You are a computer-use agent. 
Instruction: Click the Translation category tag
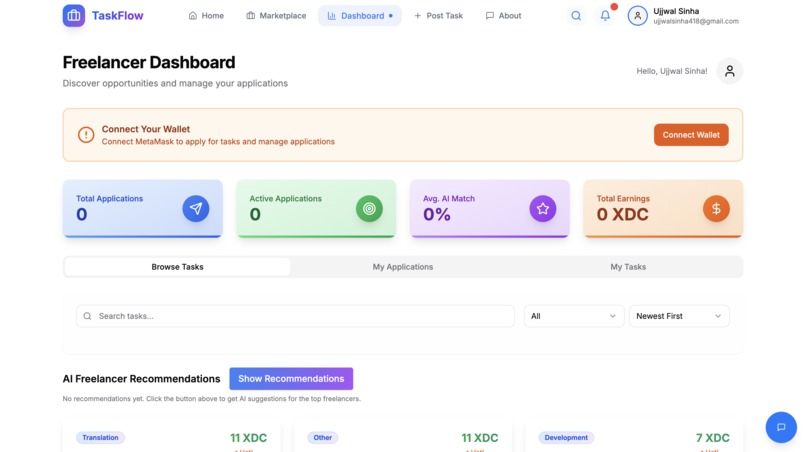click(x=100, y=438)
